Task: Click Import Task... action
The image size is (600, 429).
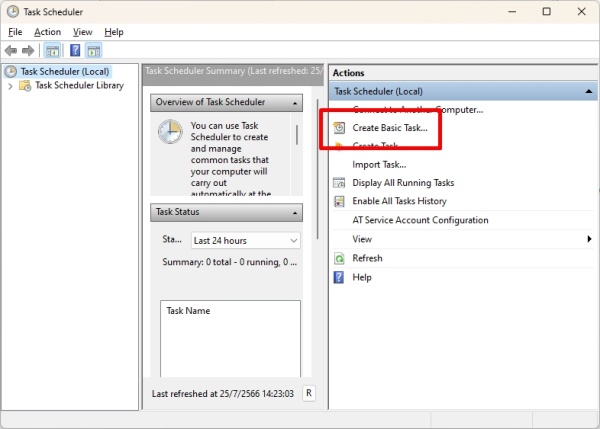Action: (x=379, y=165)
